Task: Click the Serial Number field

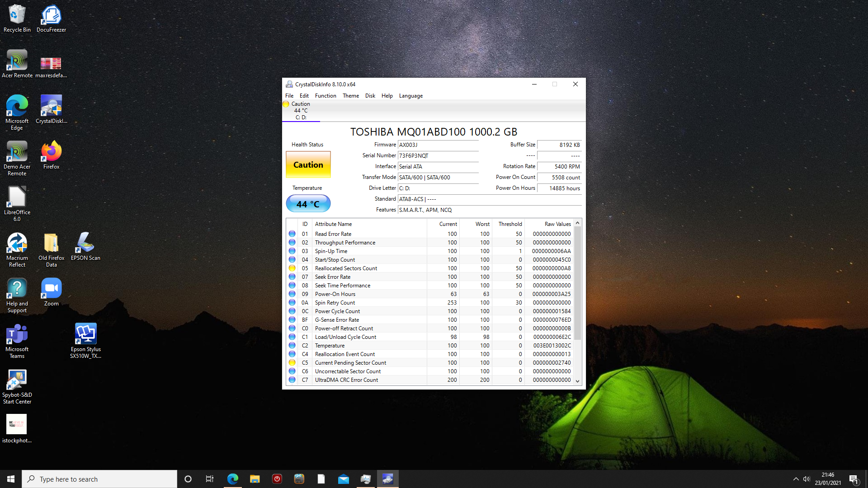Action: [x=438, y=156]
